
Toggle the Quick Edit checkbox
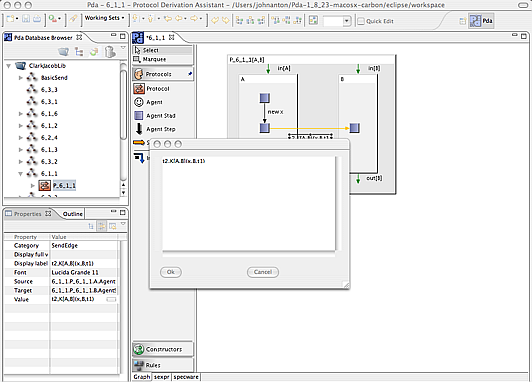coord(361,21)
